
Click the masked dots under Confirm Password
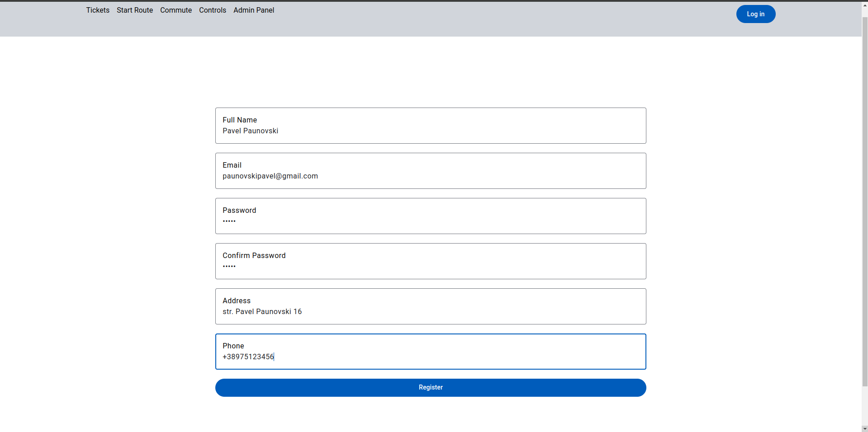pos(229,266)
